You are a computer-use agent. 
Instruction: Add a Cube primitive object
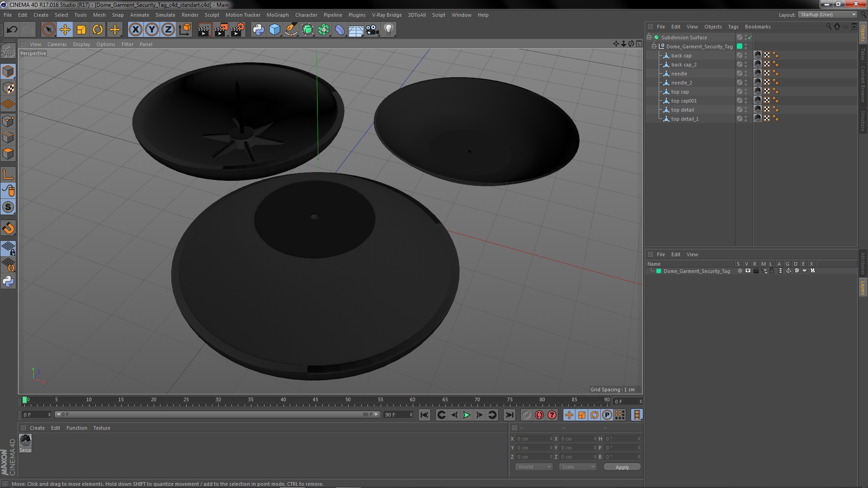pos(274,30)
